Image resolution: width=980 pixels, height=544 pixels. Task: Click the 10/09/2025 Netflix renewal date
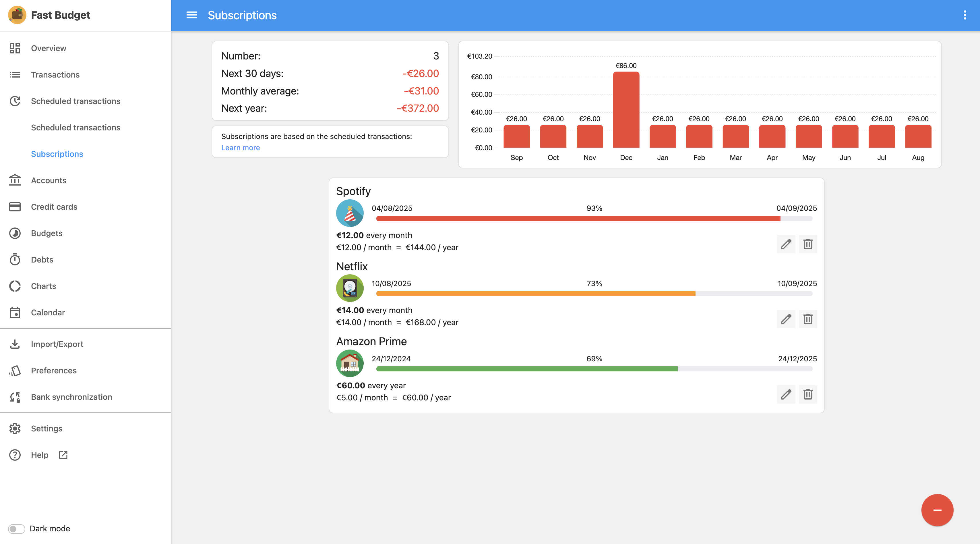tap(797, 283)
